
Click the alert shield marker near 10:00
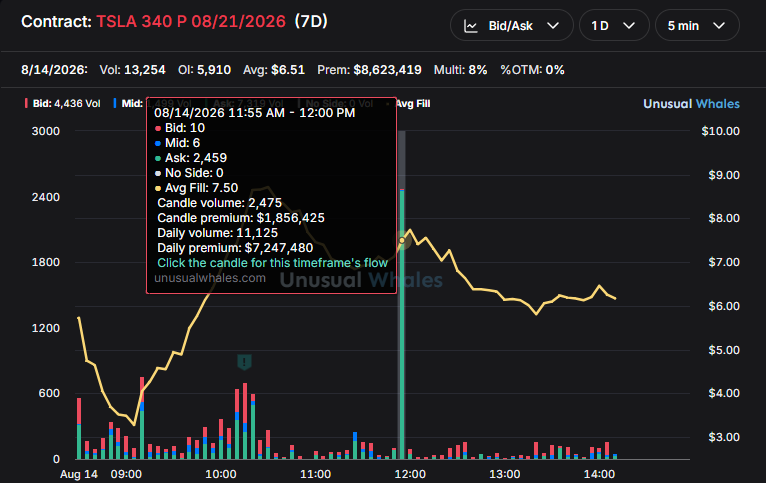(x=244, y=362)
